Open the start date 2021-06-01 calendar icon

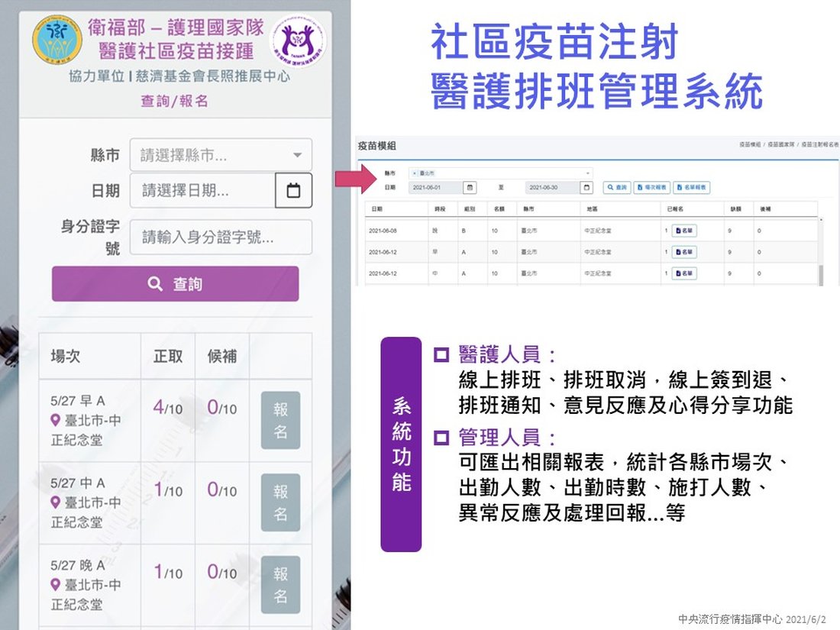tap(470, 187)
